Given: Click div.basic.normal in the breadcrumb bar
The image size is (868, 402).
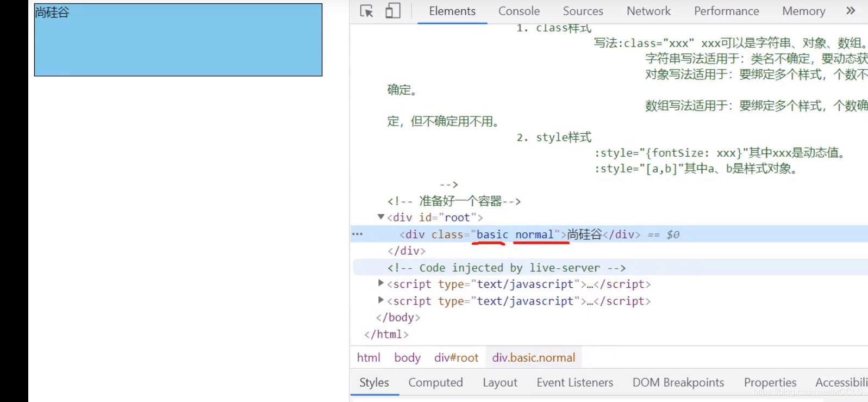Looking at the screenshot, I should point(533,357).
